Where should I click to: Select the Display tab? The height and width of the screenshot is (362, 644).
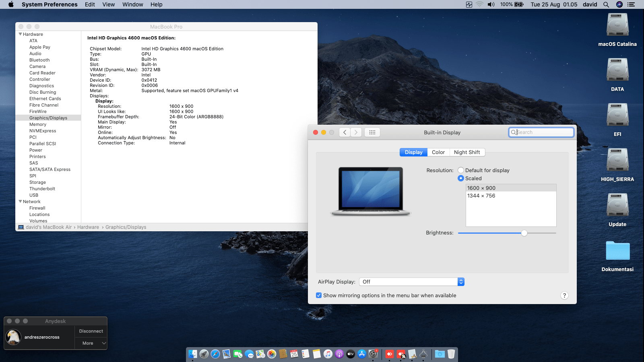click(x=413, y=152)
